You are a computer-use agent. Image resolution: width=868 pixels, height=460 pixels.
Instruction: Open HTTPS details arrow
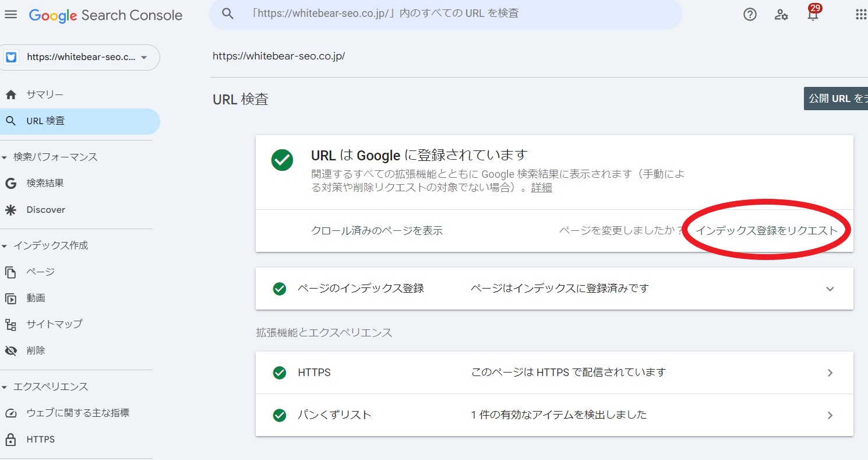pos(830,373)
